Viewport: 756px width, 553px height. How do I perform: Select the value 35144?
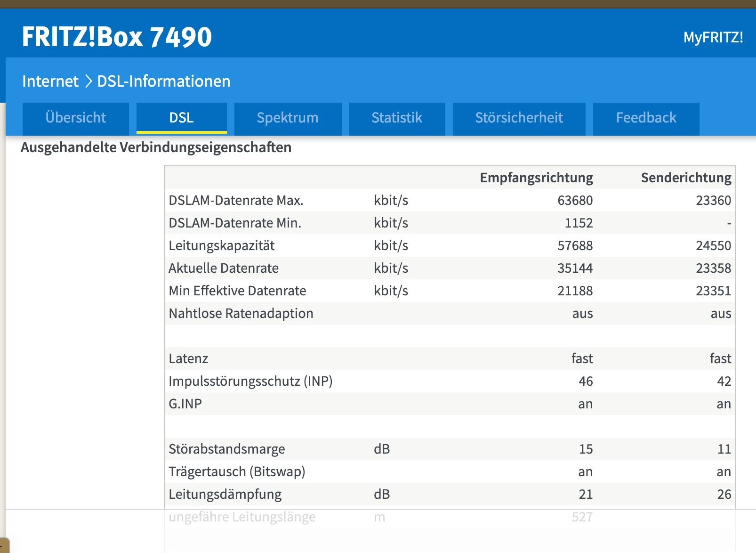pos(575,268)
